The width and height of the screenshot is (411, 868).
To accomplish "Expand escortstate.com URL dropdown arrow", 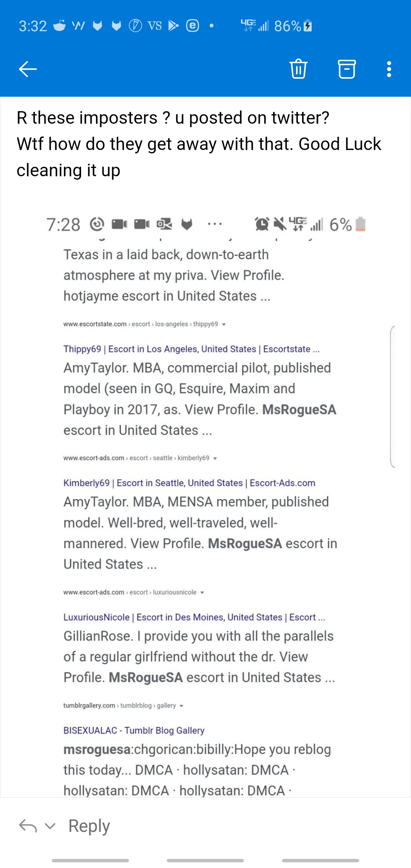I will tap(224, 324).
